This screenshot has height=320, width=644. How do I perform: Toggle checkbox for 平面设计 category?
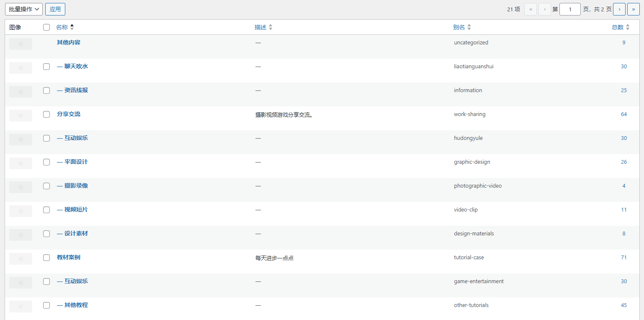click(x=46, y=162)
